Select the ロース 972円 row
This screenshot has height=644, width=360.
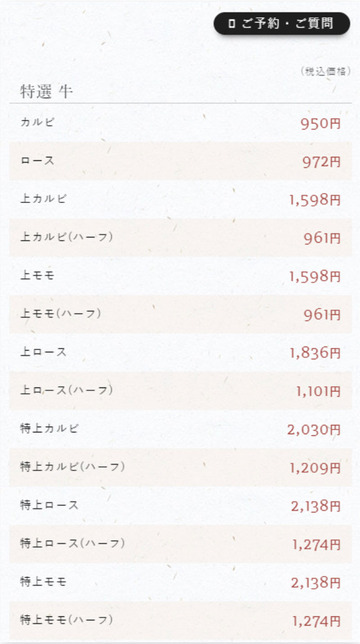(x=180, y=161)
